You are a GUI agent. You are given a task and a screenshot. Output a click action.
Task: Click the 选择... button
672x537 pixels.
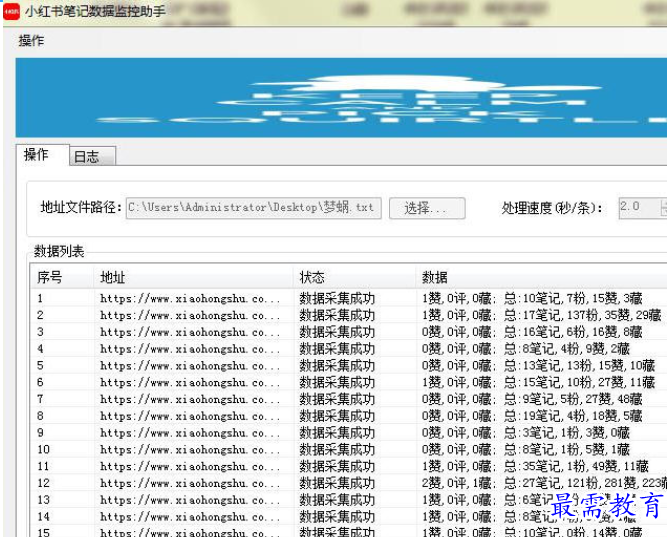pos(427,208)
